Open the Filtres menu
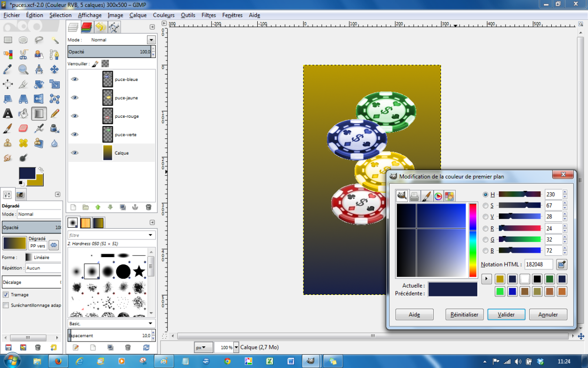 pos(209,15)
